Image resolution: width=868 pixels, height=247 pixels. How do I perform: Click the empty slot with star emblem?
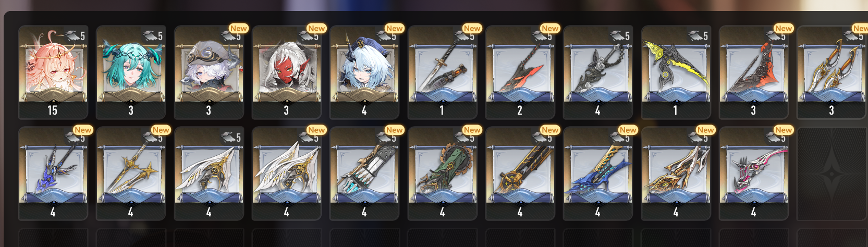(832, 174)
